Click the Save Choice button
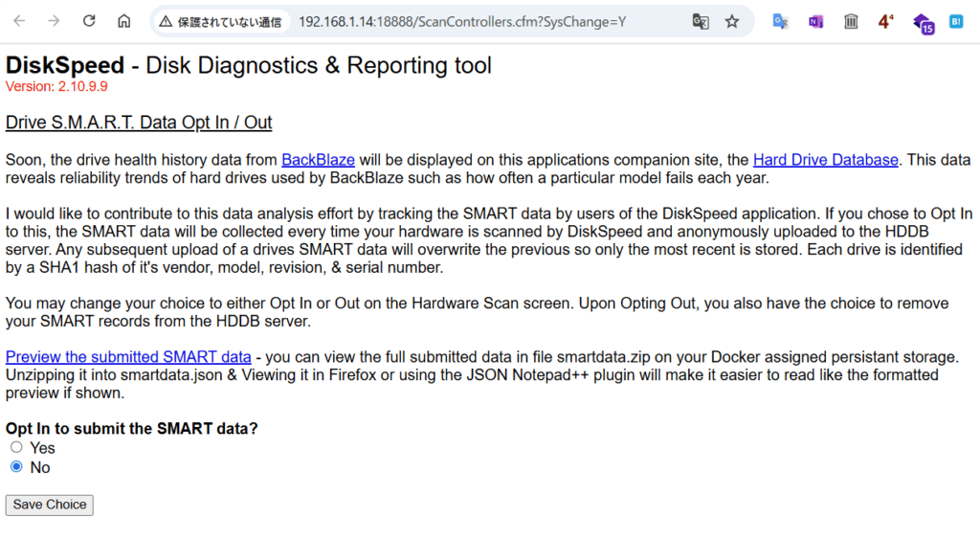The width and height of the screenshot is (980, 540). (x=50, y=505)
